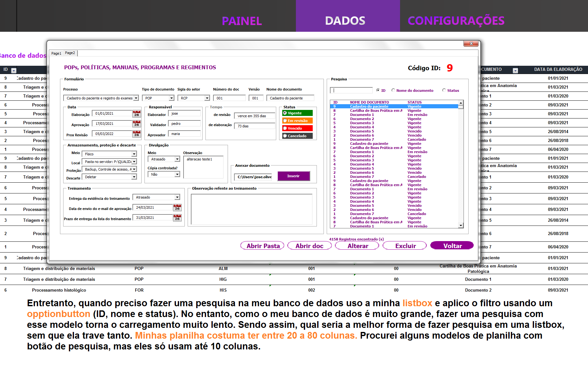Click the Voltar button
The image size is (588, 385).
452,246
